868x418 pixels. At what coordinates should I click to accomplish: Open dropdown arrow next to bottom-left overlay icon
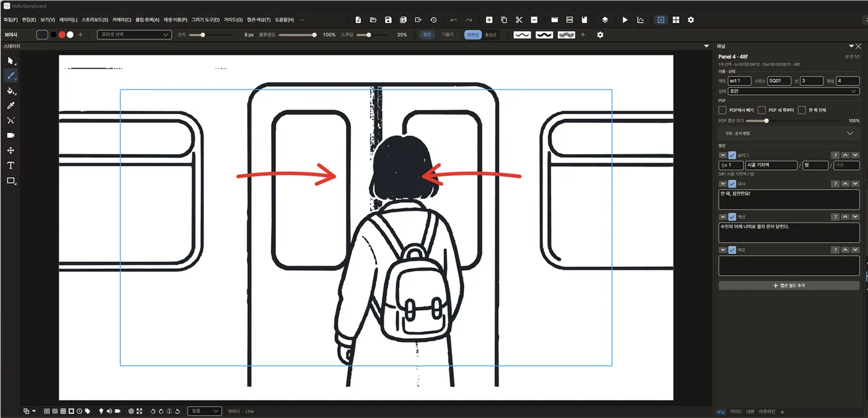(33, 411)
